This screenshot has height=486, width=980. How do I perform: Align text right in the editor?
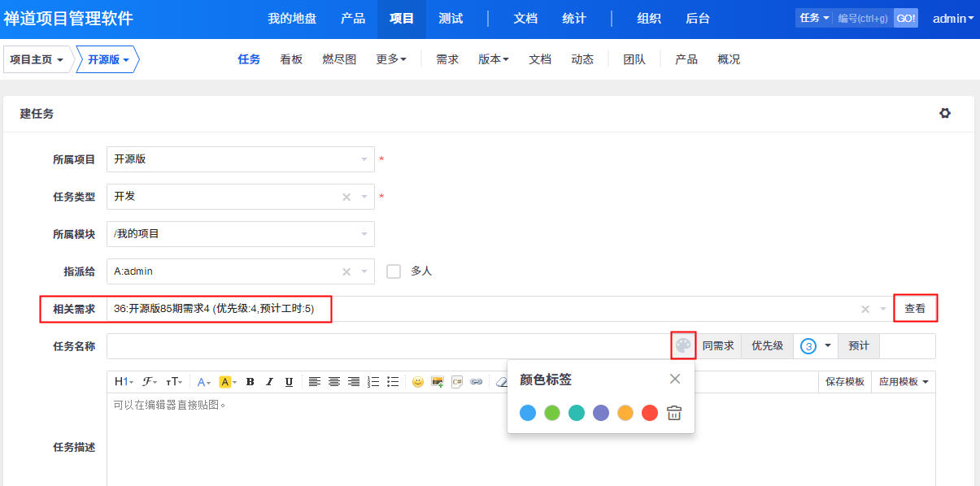point(353,381)
